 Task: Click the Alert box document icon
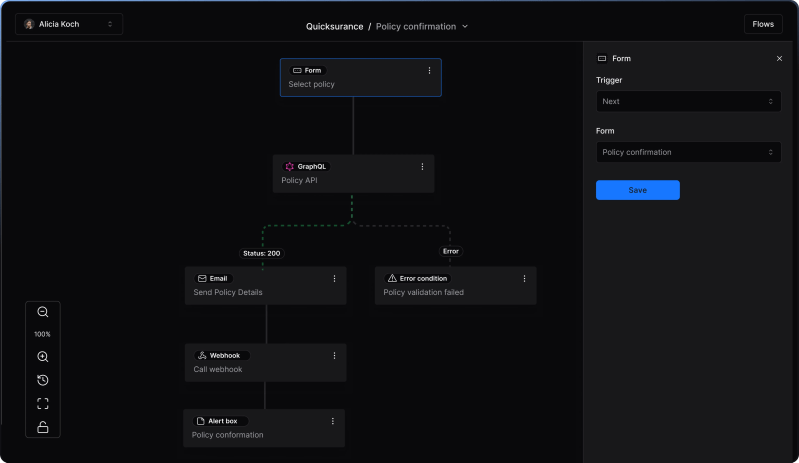(200, 421)
